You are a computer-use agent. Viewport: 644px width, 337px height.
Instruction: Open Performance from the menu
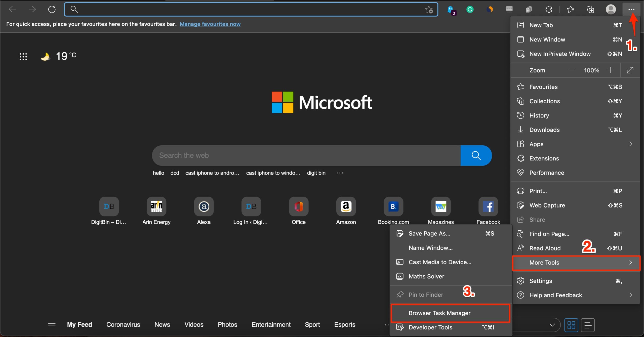pos(576,173)
